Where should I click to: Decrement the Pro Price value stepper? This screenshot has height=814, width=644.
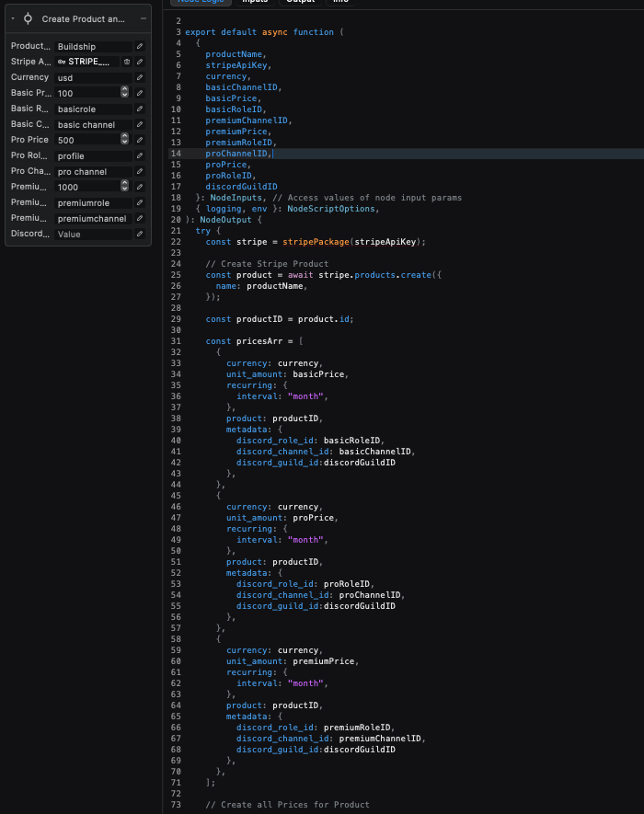point(122,143)
